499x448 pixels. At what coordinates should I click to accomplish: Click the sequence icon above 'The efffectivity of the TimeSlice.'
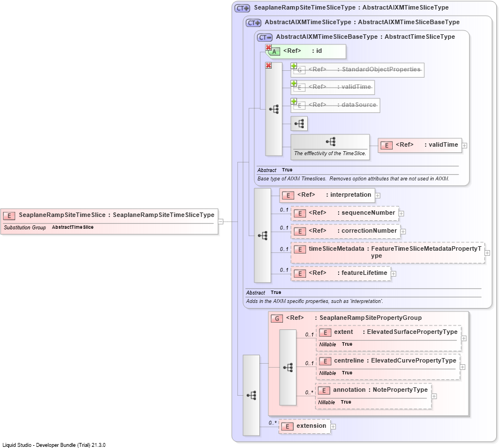click(x=331, y=142)
